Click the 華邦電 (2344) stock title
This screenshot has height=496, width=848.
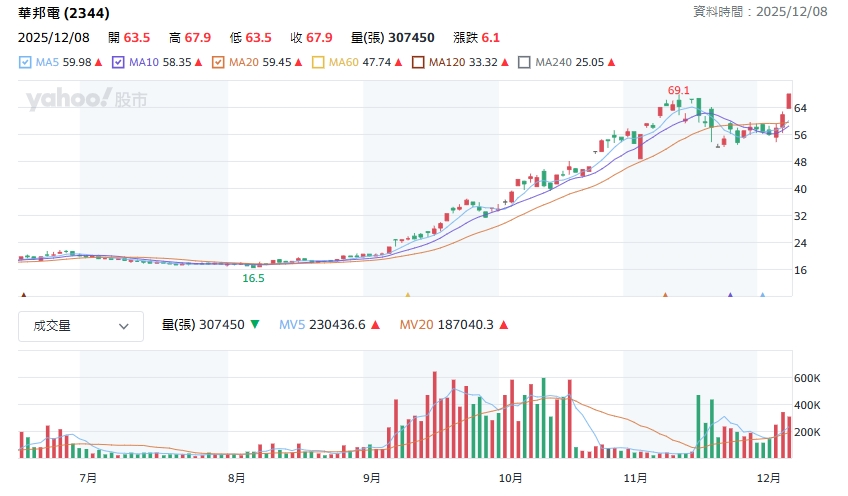click(x=64, y=13)
